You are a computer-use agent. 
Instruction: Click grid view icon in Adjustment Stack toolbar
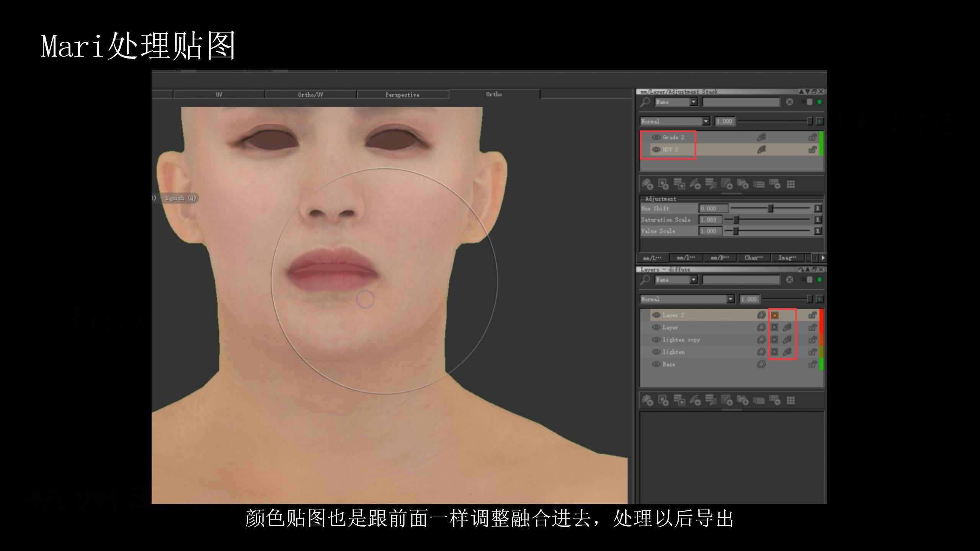tap(791, 184)
